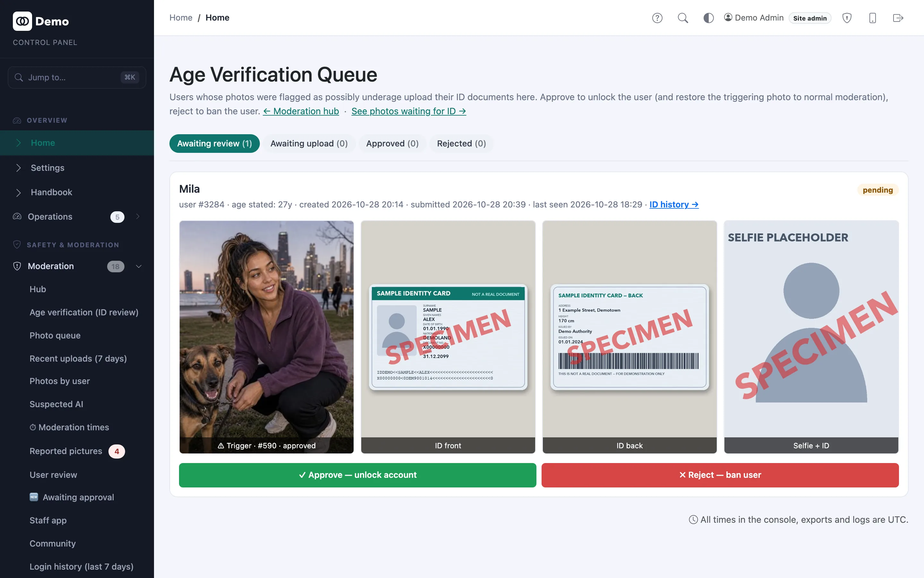Screen dimensions: 924x578
Task: Click the Site admin badge
Action: pyautogui.click(x=809, y=18)
